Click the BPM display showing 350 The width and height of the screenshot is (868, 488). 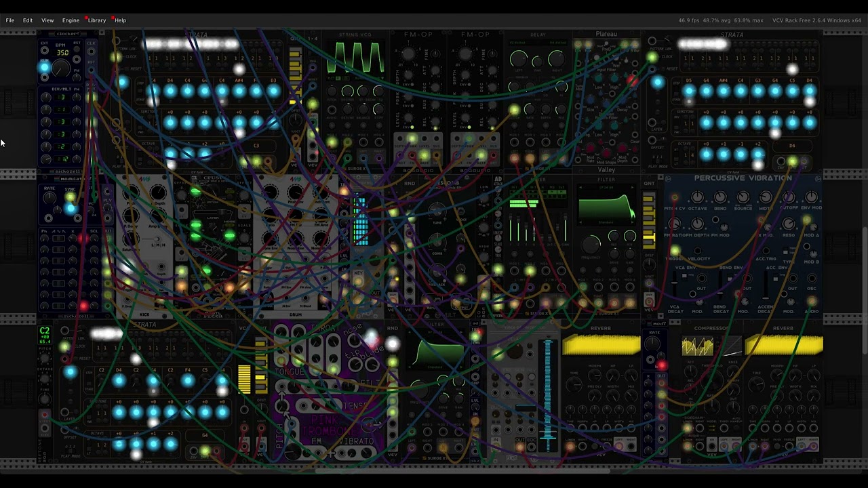pos(62,52)
